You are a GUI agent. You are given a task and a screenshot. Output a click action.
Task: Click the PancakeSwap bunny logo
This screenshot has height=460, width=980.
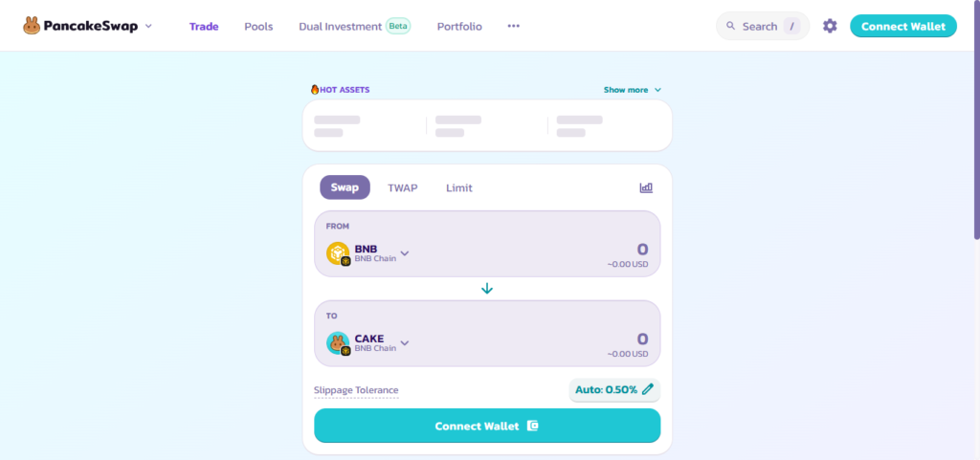click(32, 26)
